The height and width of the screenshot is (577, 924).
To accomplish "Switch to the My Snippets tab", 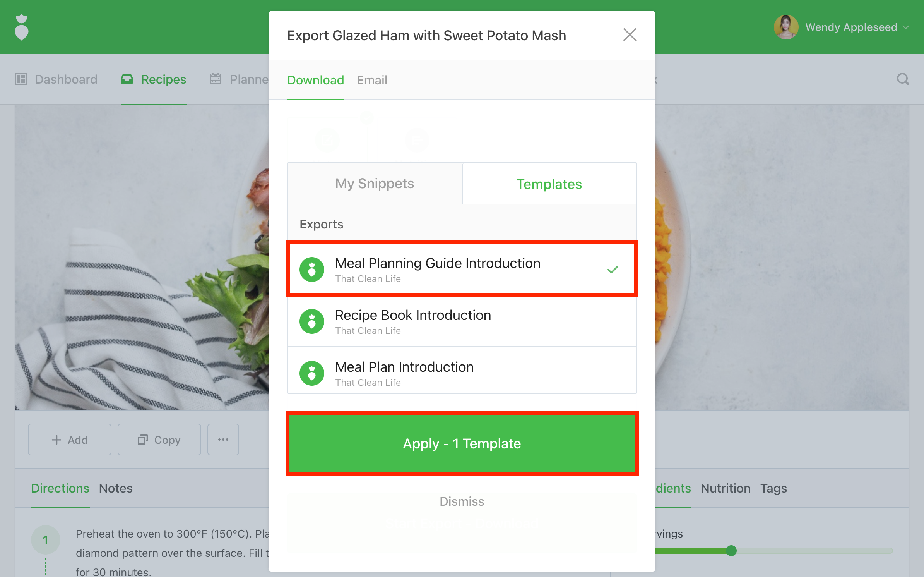I will click(375, 184).
